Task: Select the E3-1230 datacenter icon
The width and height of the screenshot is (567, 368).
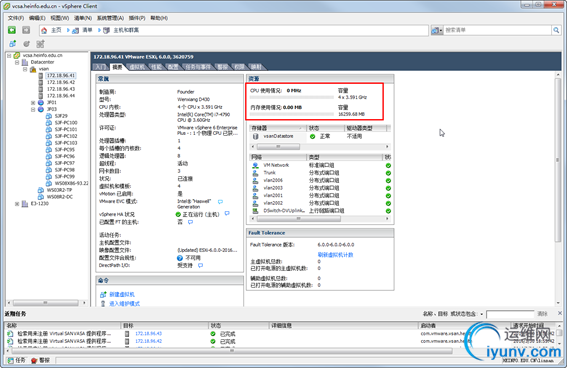Action: pyautogui.click(x=25, y=204)
